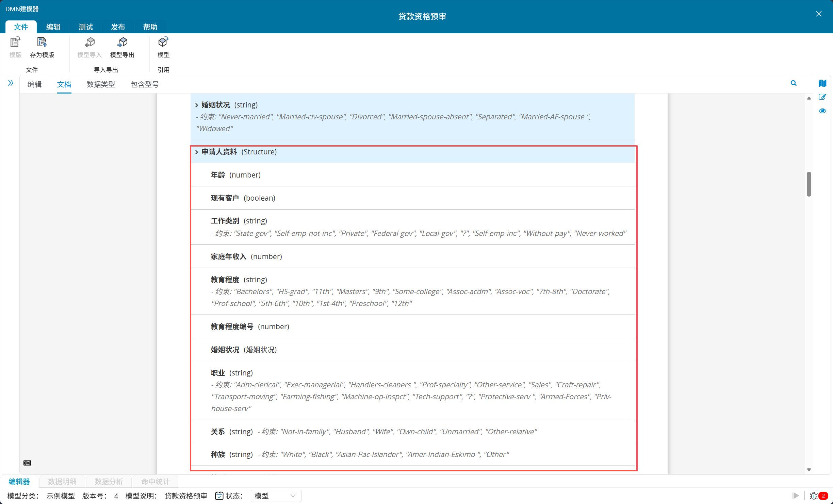Click the 存为模版 save-as-template icon
This screenshot has width=833, height=504.
point(42,43)
